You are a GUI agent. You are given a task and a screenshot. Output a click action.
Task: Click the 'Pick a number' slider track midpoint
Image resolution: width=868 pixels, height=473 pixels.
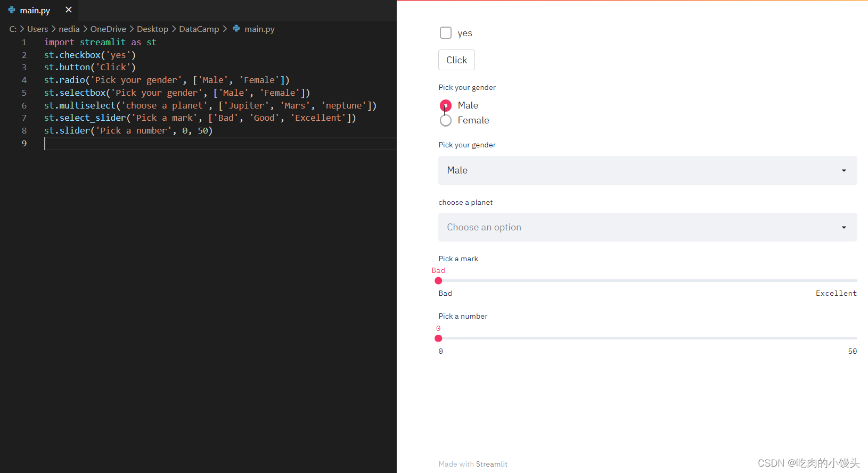point(648,338)
